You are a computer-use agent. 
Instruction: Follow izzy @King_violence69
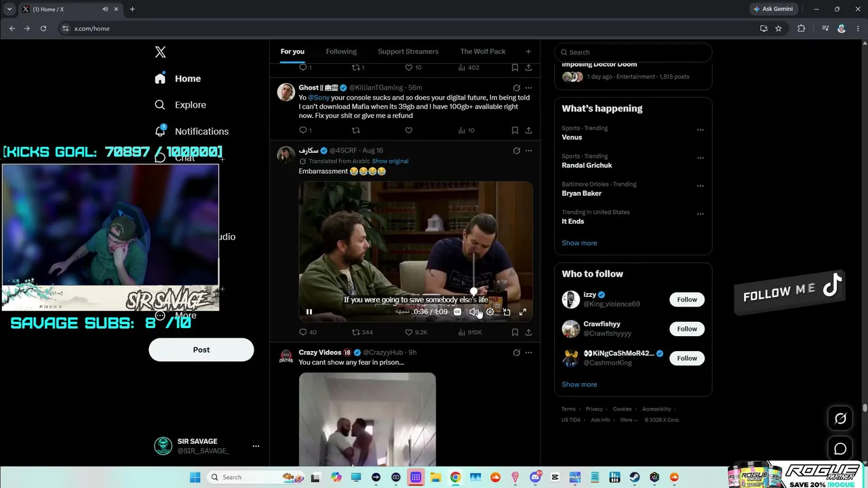coord(687,300)
